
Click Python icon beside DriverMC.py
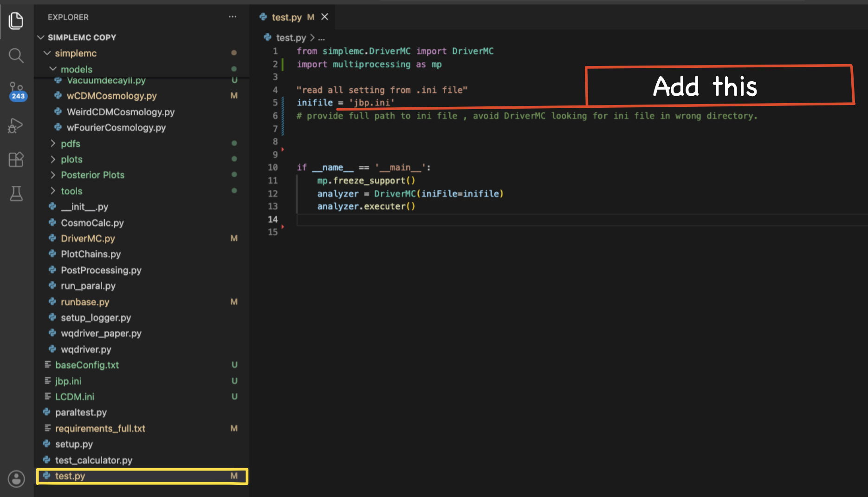click(52, 238)
